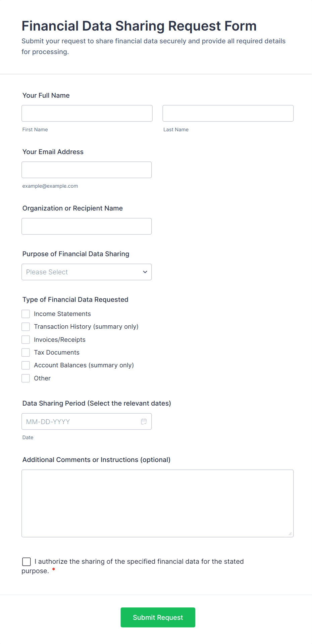
Task: Click the MM-DD-YYYY date field
Action: coord(81,421)
